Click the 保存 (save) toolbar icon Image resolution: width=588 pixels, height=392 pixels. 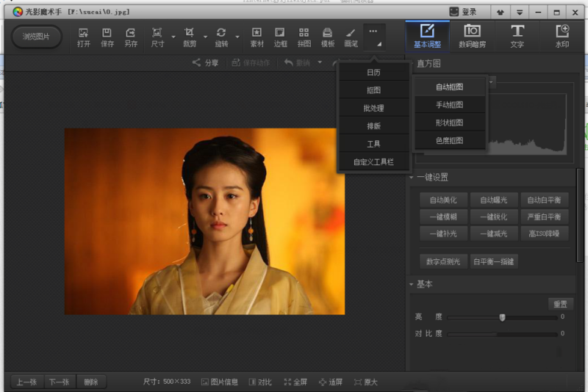[107, 37]
